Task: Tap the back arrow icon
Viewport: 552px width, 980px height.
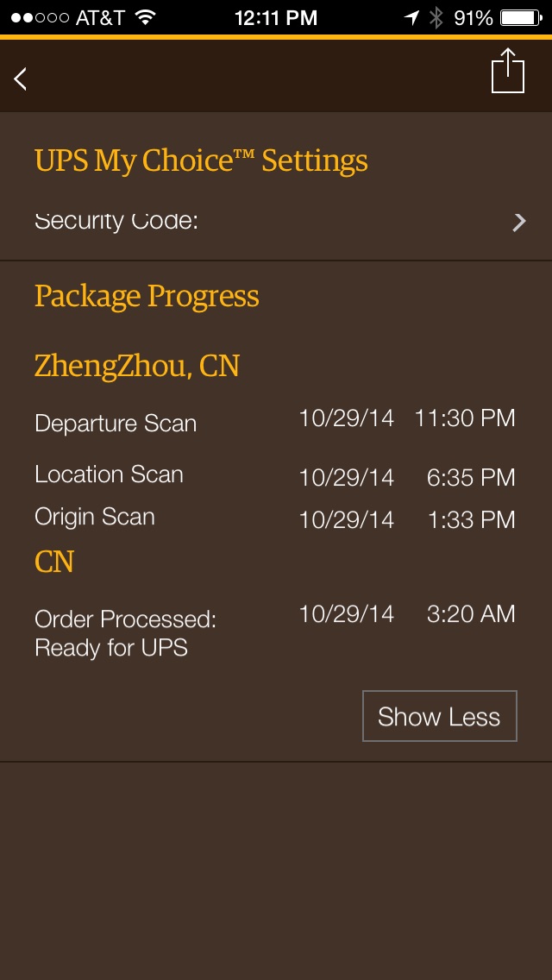Action: (21, 79)
